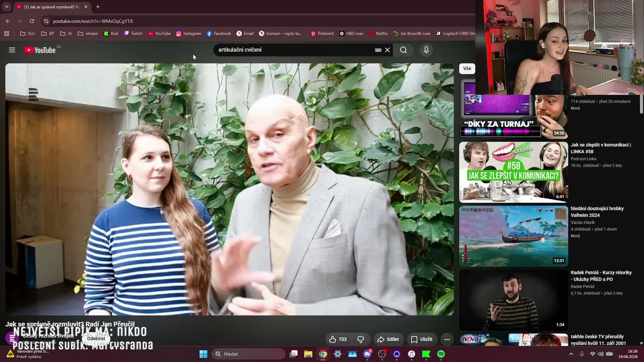Switch to Chrome on the taskbar

pyautogui.click(x=323, y=354)
